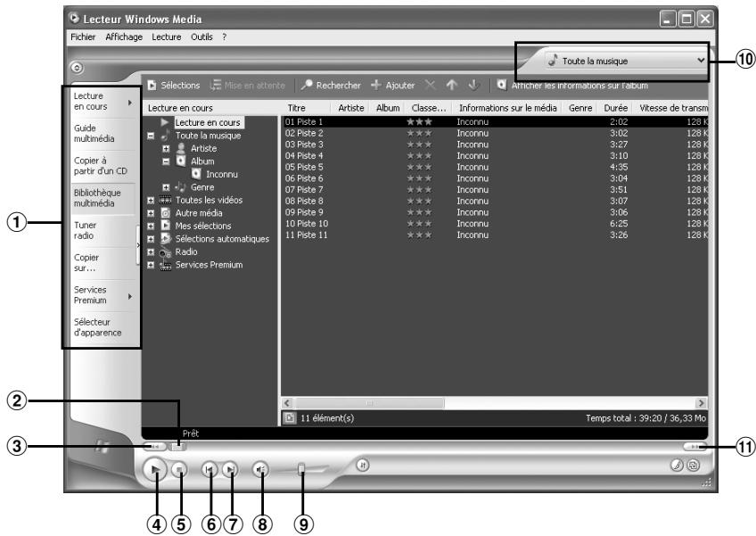Open the Tuner radio tab
This screenshot has width=756, height=536.
pyautogui.click(x=103, y=231)
